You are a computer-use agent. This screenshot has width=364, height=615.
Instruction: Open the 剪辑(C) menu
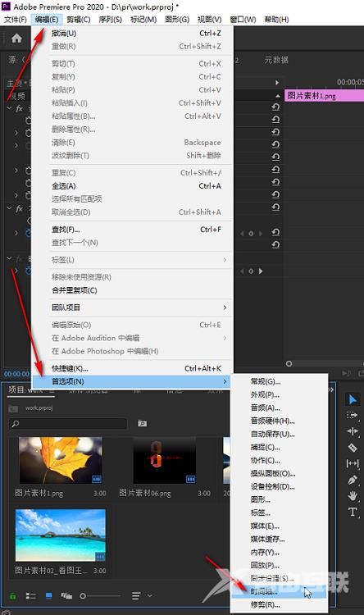(x=79, y=19)
